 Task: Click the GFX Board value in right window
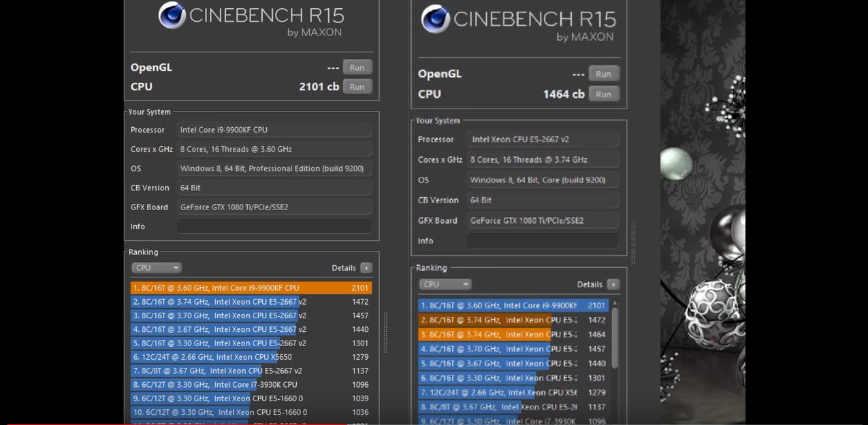coord(543,220)
